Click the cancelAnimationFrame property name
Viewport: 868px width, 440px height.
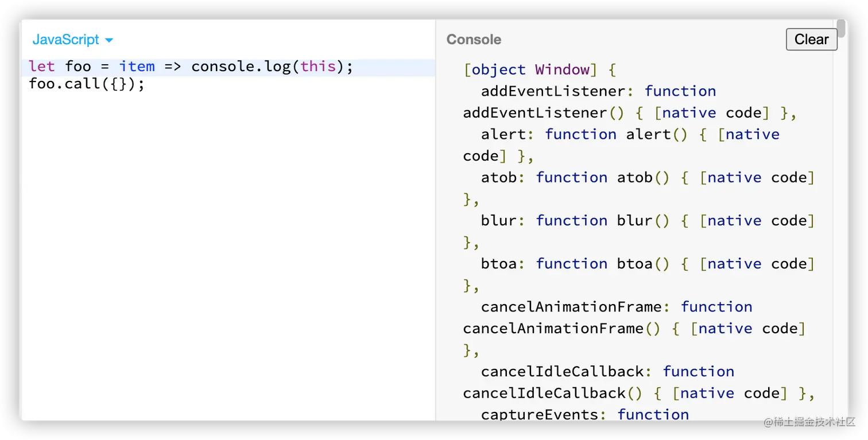click(572, 307)
